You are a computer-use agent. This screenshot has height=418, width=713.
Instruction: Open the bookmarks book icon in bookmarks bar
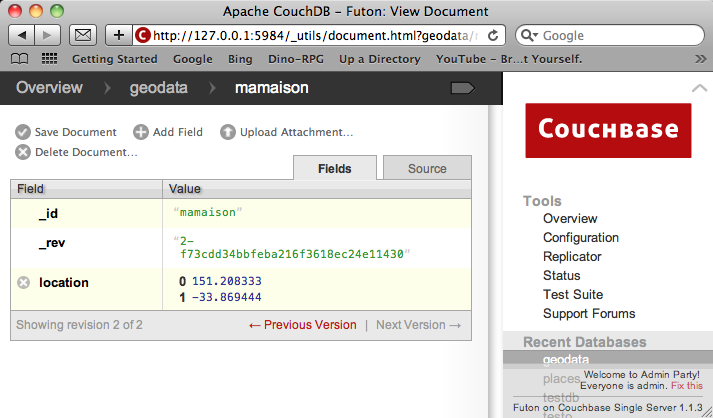click(19, 59)
